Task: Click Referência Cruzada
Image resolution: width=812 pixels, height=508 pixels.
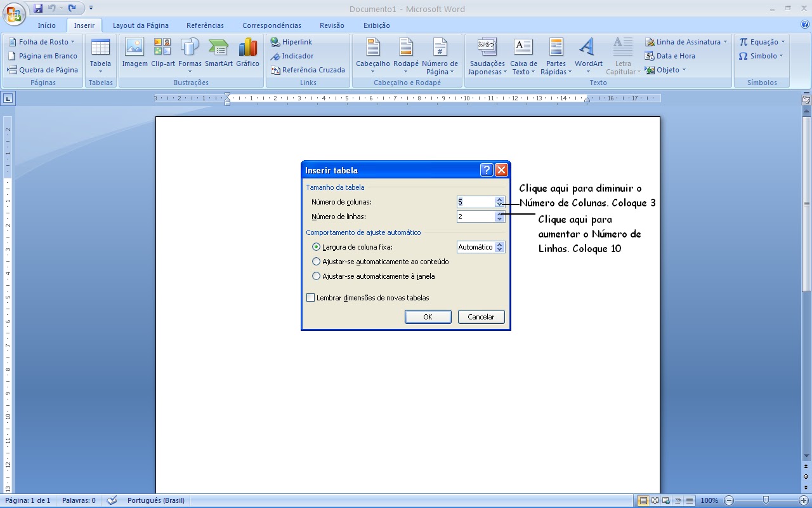Action: point(308,70)
